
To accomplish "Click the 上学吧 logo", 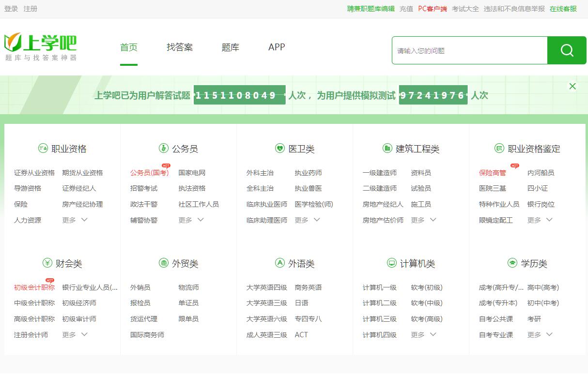I will [x=40, y=47].
